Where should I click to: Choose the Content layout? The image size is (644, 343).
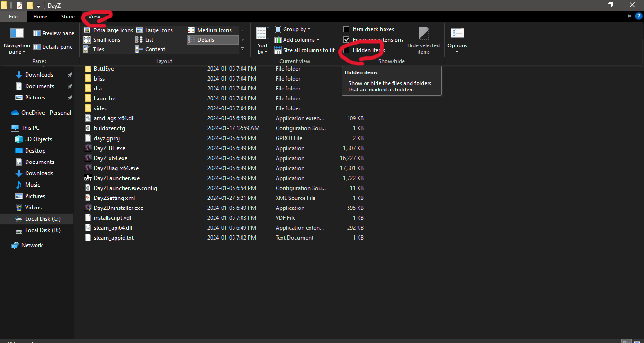(151, 49)
